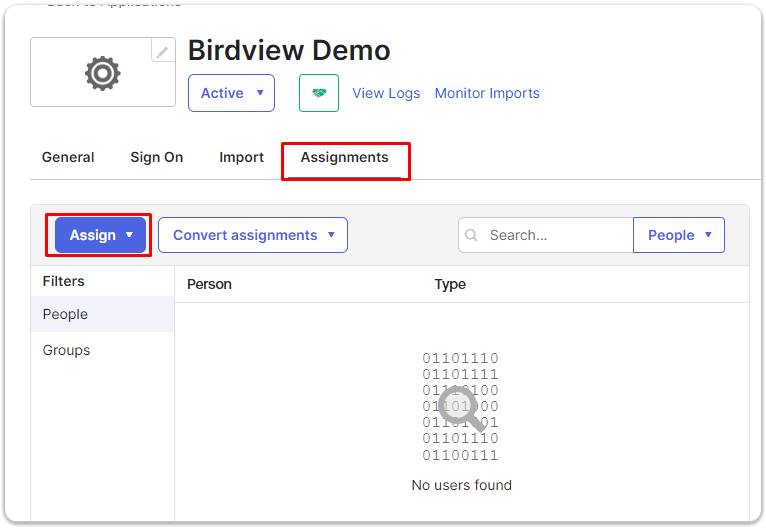Click the Filters heading
This screenshot has height=528, width=766.
point(64,281)
